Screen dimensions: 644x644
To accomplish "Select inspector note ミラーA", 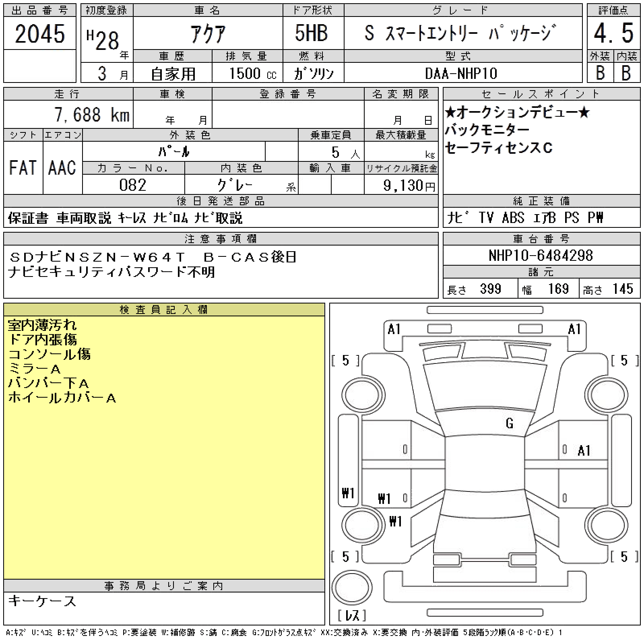I will [x=35, y=369].
